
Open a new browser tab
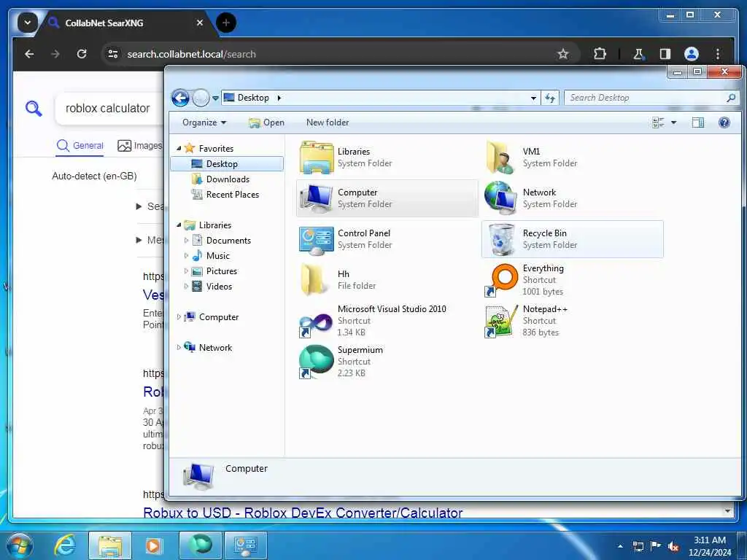226,23
